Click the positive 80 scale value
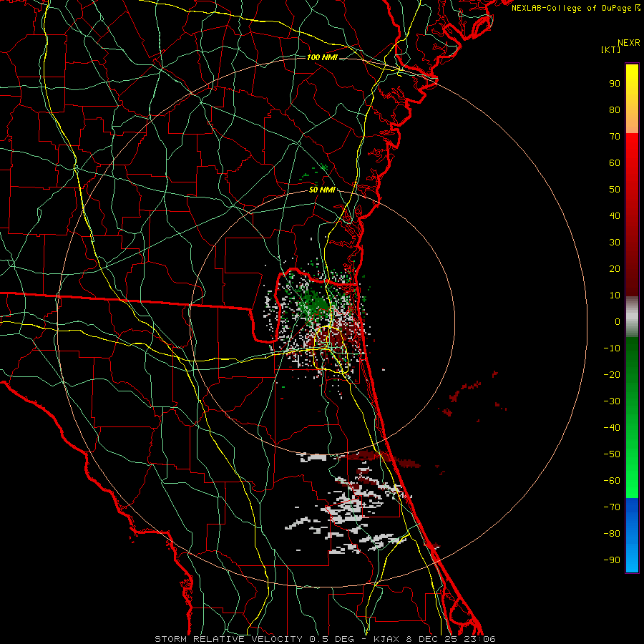 click(615, 109)
